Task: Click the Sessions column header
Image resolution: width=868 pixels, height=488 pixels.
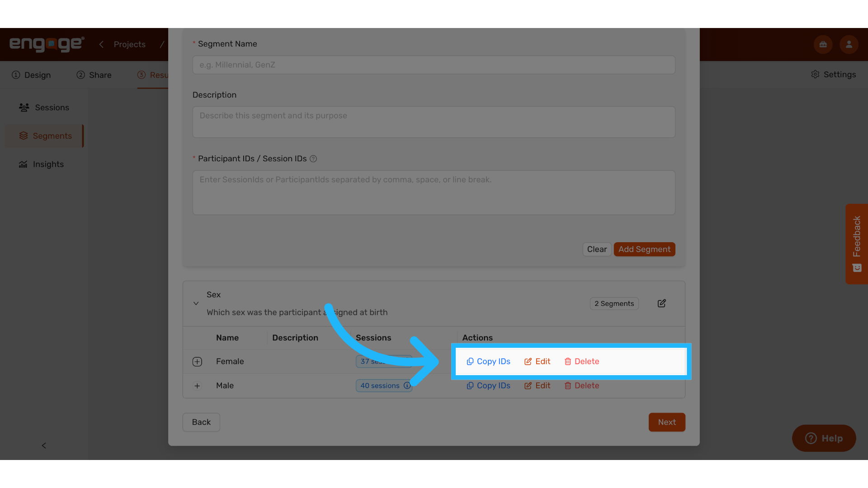Action: pos(373,338)
